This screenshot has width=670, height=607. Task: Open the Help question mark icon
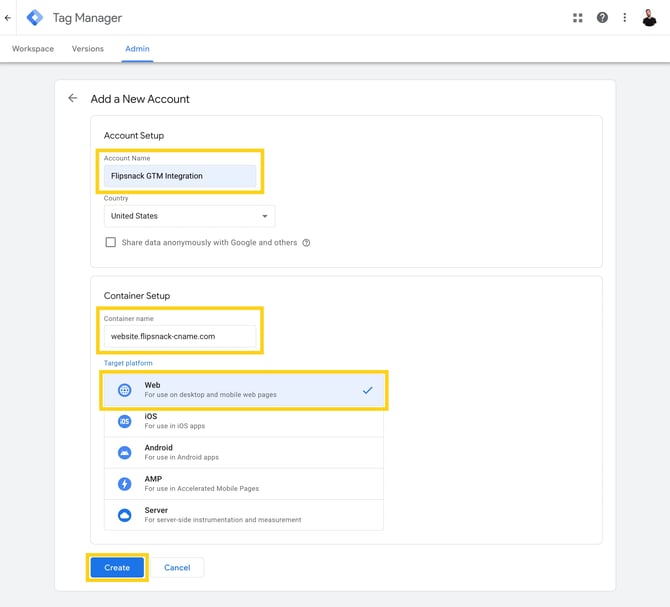[x=602, y=18]
